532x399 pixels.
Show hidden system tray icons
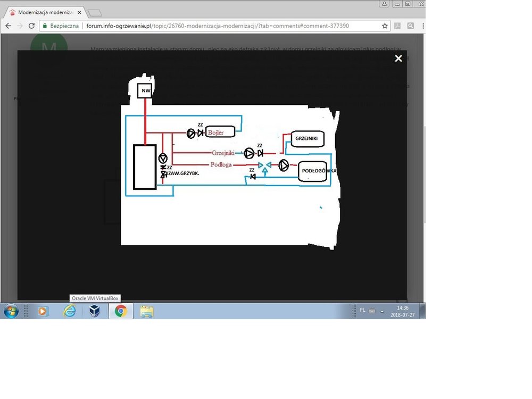click(382, 311)
